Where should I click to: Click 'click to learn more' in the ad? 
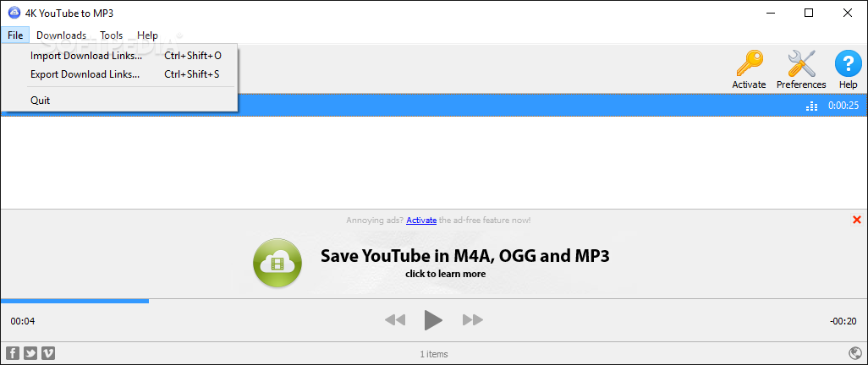click(x=445, y=274)
